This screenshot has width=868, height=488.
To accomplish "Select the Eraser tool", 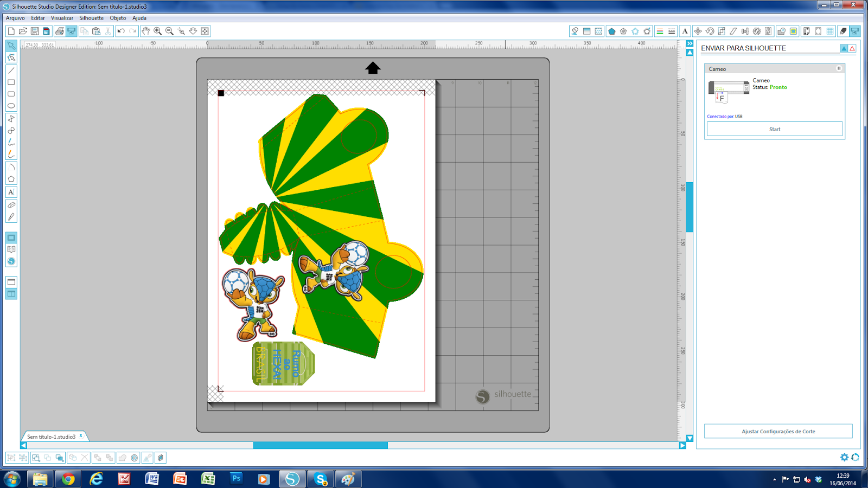I will pos(11,205).
